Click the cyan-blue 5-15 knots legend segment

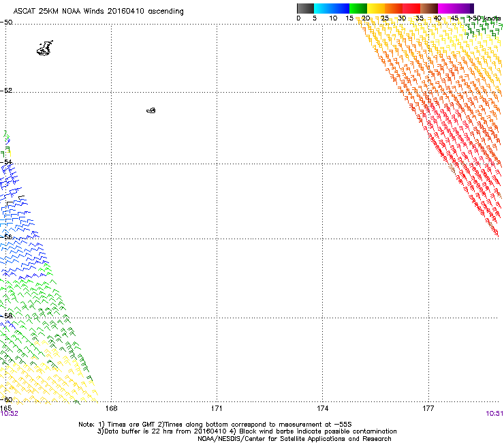click(332, 8)
